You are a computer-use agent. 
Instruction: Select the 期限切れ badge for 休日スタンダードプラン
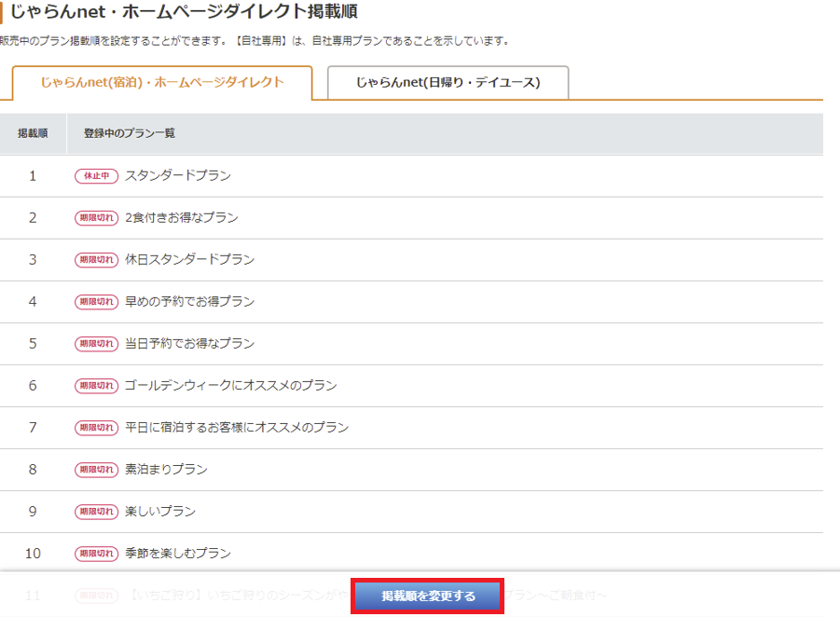[97, 260]
